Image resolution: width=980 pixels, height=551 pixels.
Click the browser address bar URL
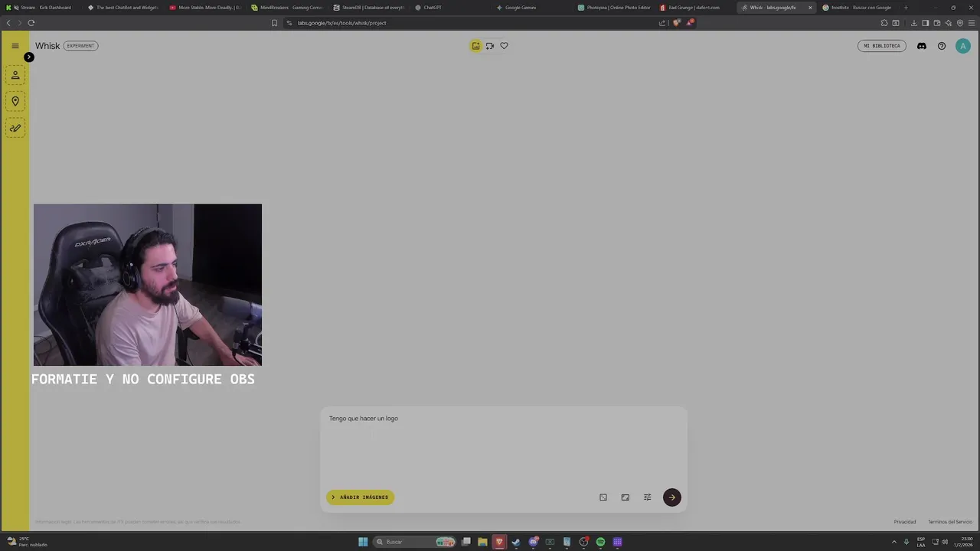341,23
